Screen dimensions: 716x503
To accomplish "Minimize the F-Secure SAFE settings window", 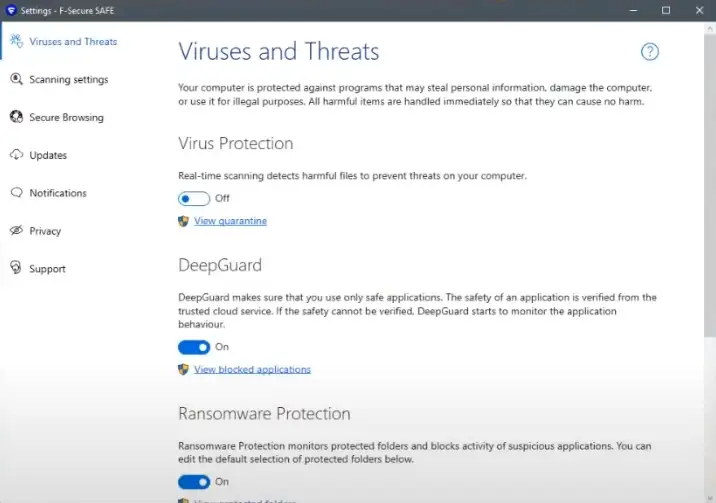I will (x=632, y=10).
